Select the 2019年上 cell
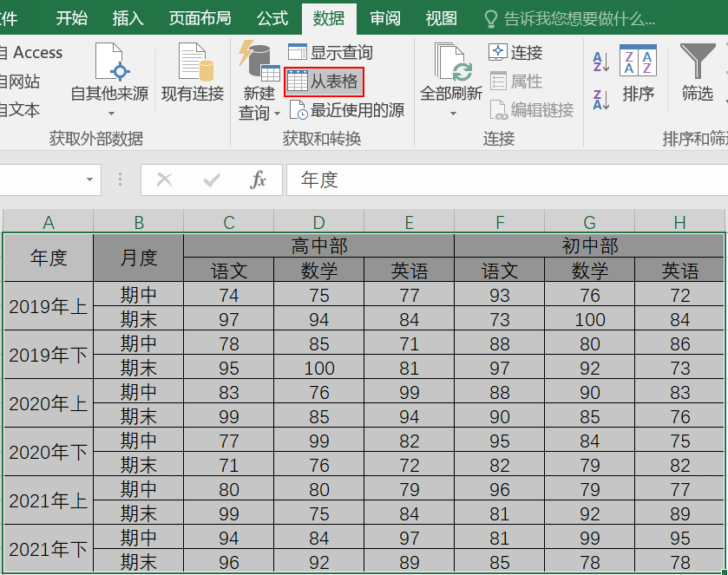 coord(49,306)
